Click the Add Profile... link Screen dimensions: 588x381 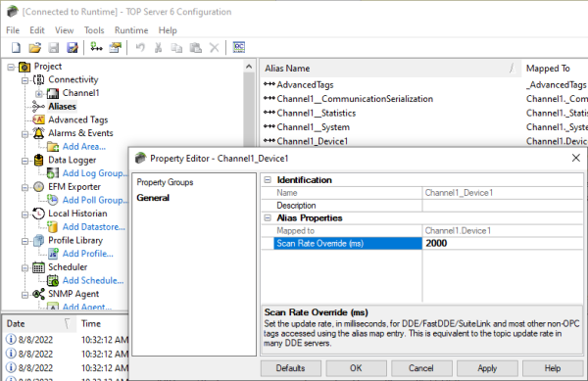click(x=88, y=254)
